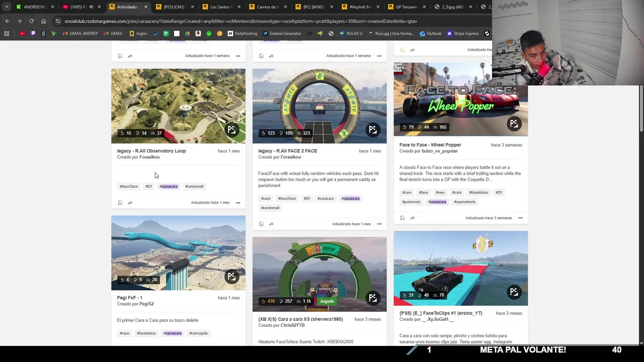Image resolution: width=644 pixels, height=362 pixels.
Task: Open the AULAS U bookmark
Action: coord(351,34)
